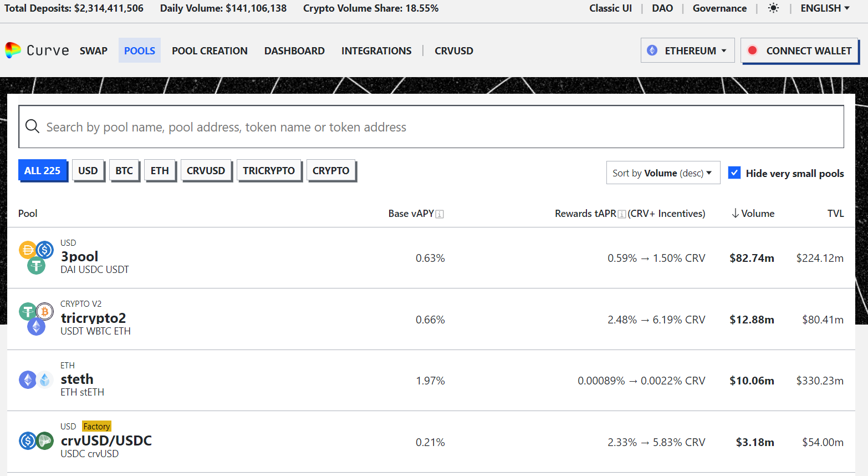Click the Curve wordmark text
Image resolution: width=868 pixels, height=476 pixels.
tap(48, 50)
